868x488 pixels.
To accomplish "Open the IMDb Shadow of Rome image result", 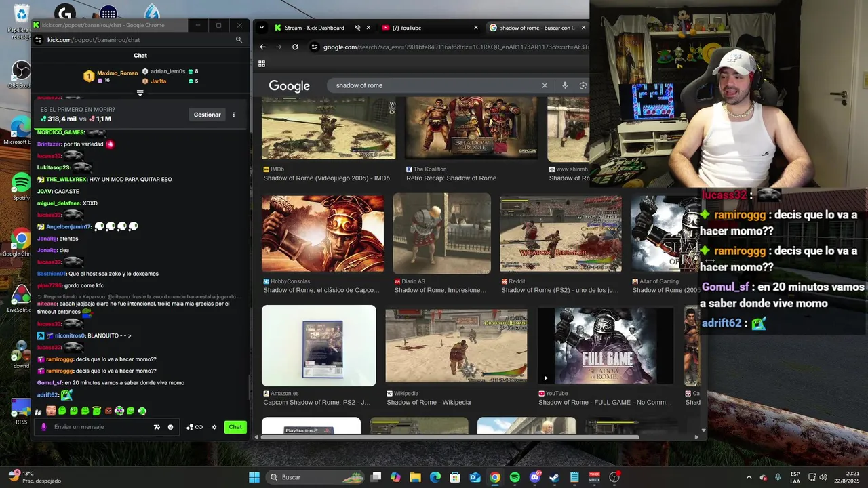I will pos(328,128).
